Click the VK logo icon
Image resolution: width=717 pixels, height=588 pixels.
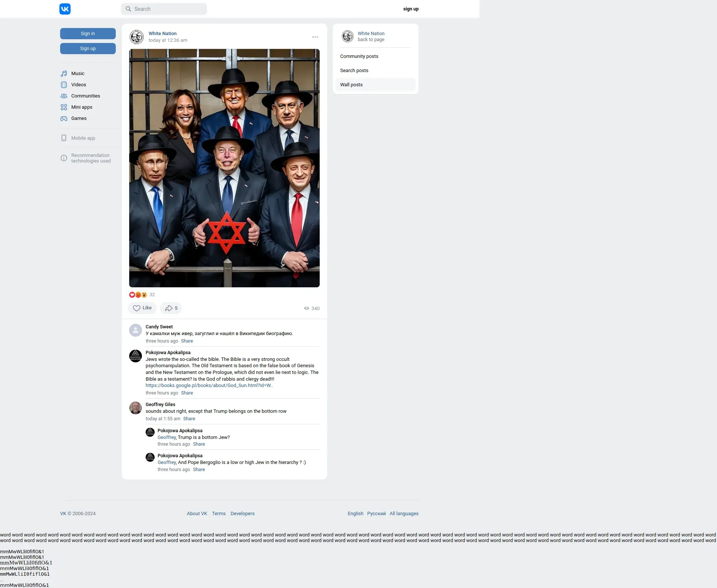[x=65, y=9]
